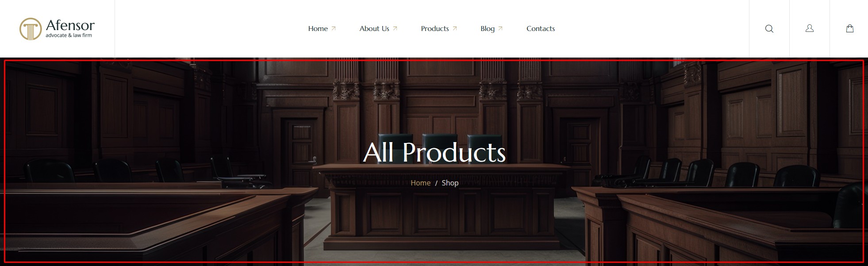
Task: Select Home in the navigation menu
Action: tap(318, 28)
